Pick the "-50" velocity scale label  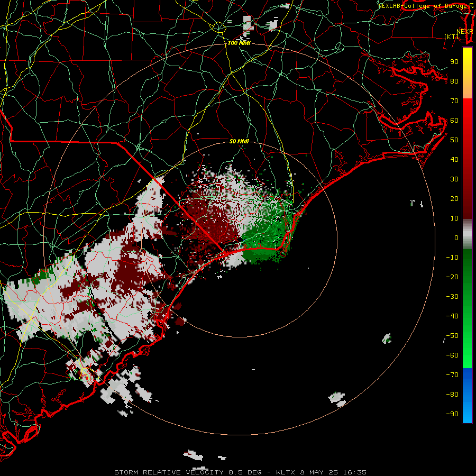[452, 336]
